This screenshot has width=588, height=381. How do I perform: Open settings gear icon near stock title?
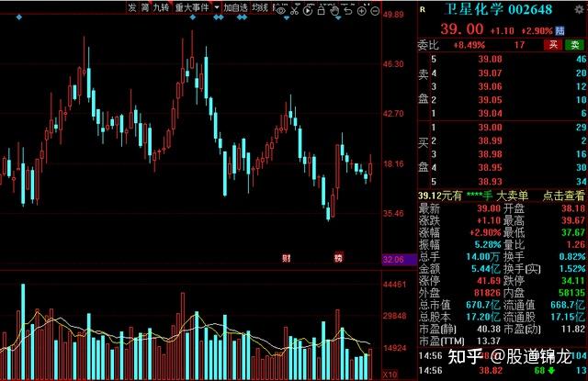(x=580, y=9)
